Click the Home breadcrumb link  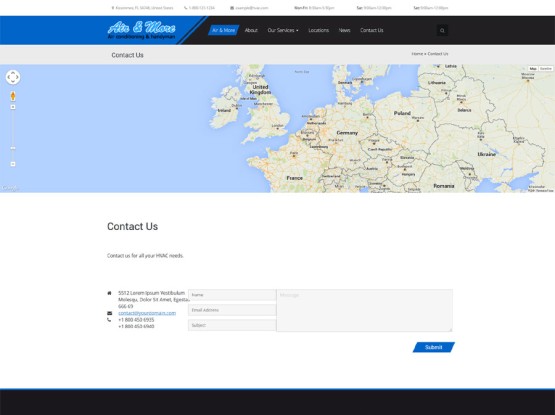coord(417,54)
